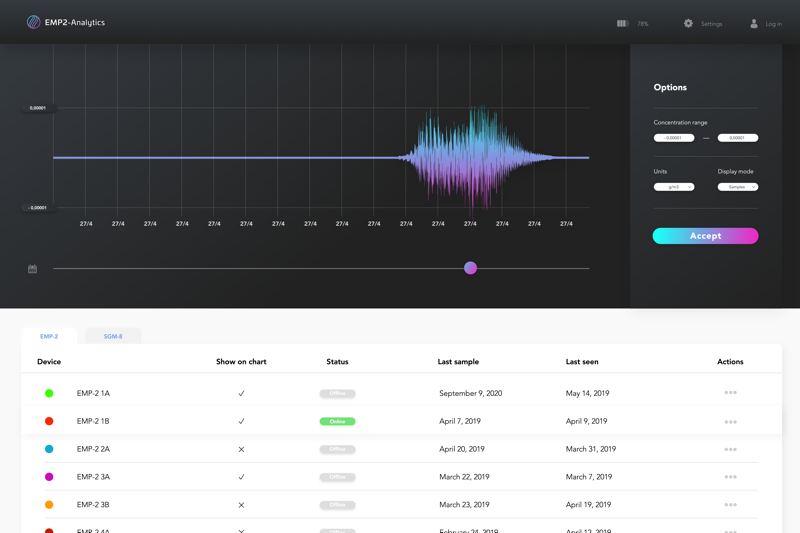Click last seen date March 31, 2019
This screenshot has height=533, width=800.
[591, 449]
